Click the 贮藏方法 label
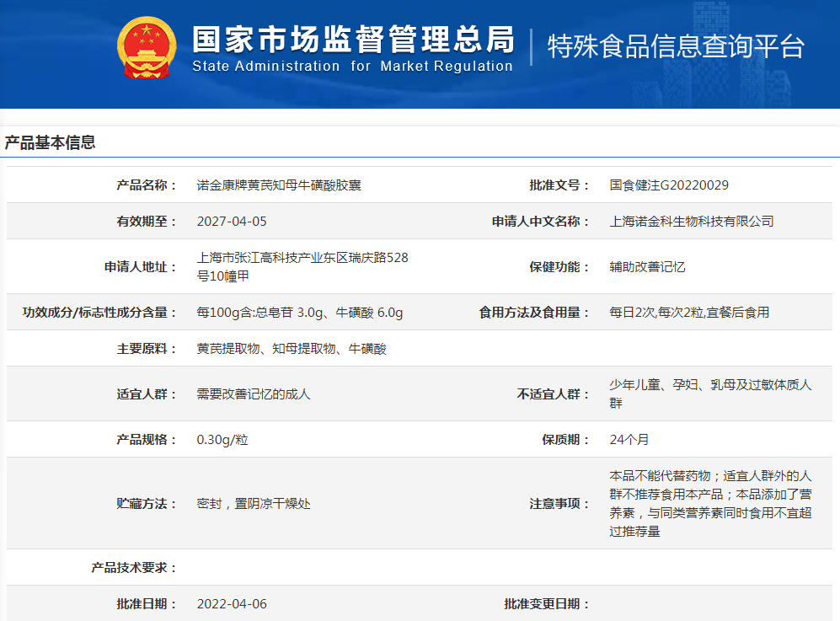This screenshot has height=621, width=840. click(x=147, y=504)
